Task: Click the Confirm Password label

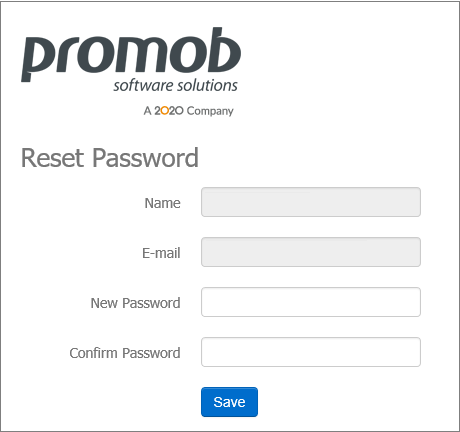Action: (x=125, y=353)
